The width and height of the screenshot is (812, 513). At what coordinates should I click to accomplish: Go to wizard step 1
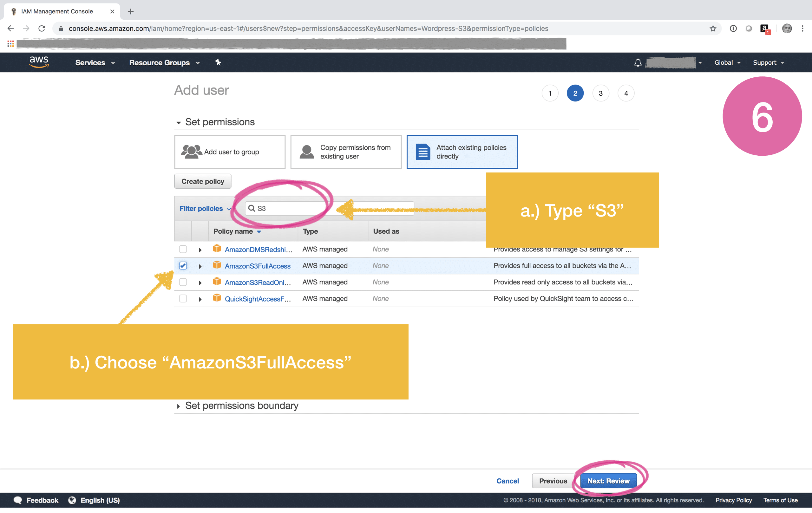pyautogui.click(x=550, y=93)
